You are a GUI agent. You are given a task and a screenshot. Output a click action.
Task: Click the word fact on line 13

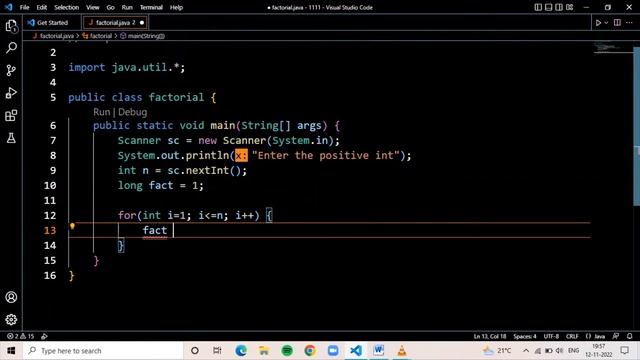point(155,230)
